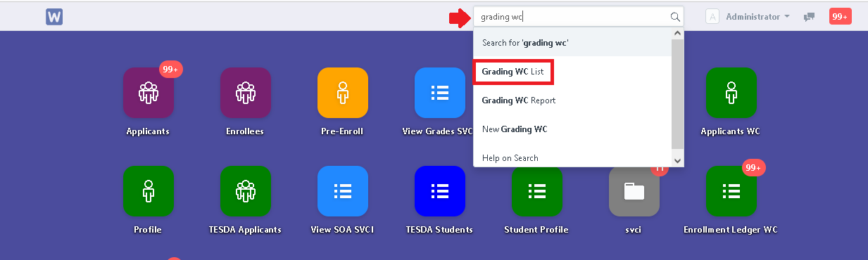Click the svci label text

click(634, 230)
